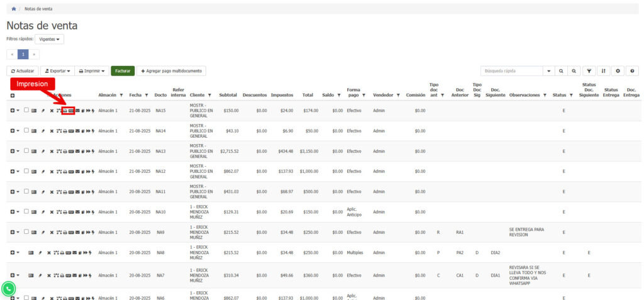Viewport: 644px width, 300px height.
Task: Go to the next page arrow
Action: click(x=34, y=54)
